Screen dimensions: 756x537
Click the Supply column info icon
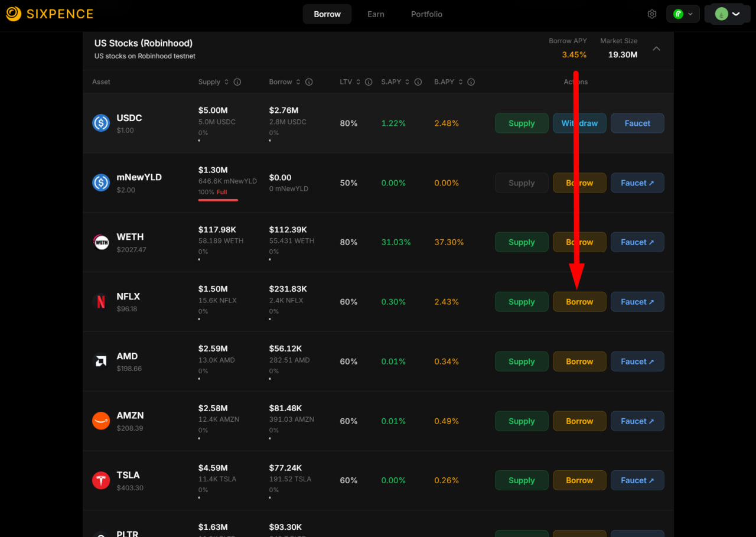coord(237,82)
